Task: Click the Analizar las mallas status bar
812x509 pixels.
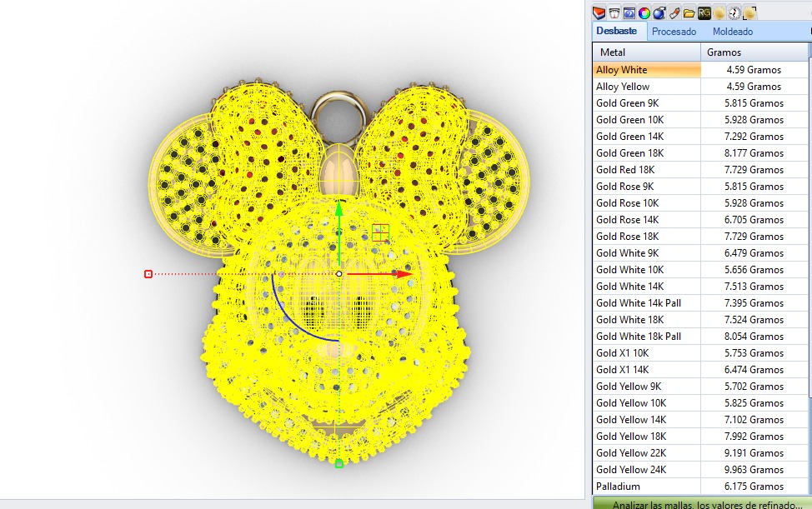Action: click(x=702, y=504)
